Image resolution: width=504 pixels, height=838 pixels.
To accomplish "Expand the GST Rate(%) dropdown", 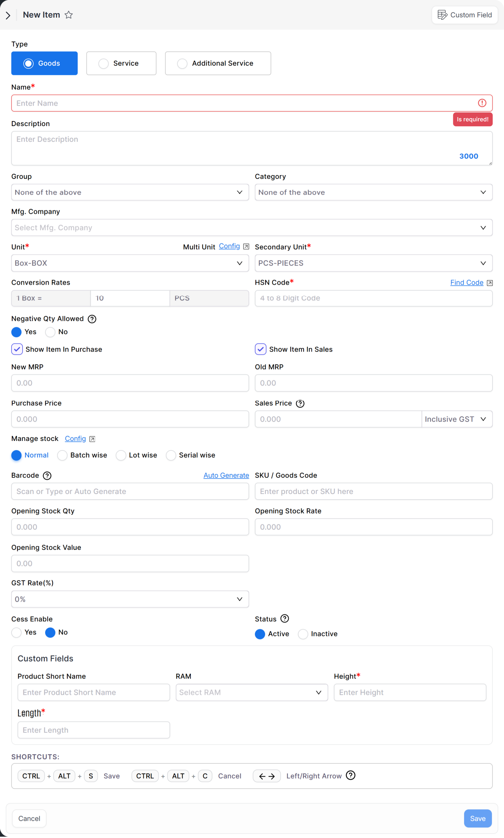I will 130,599.
